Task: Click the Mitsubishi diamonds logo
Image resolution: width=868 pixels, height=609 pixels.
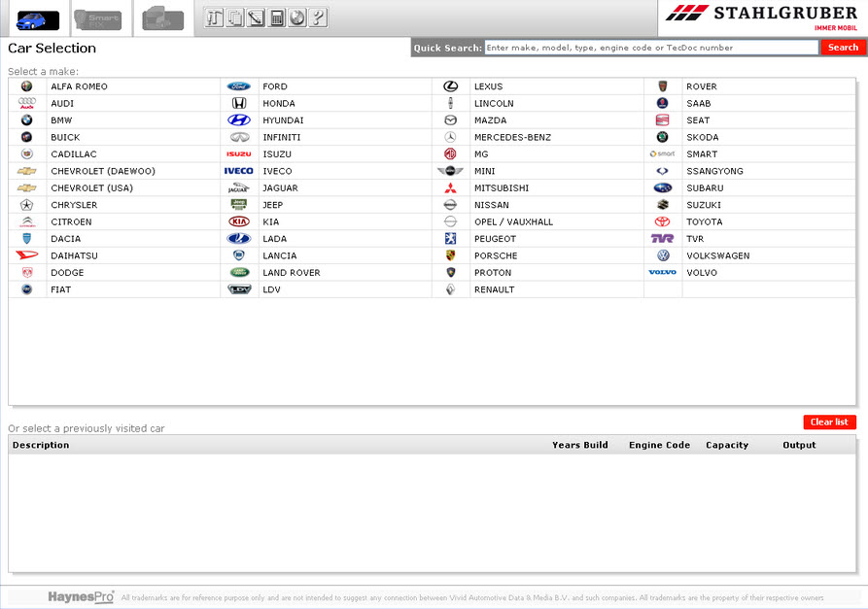Action: point(451,188)
